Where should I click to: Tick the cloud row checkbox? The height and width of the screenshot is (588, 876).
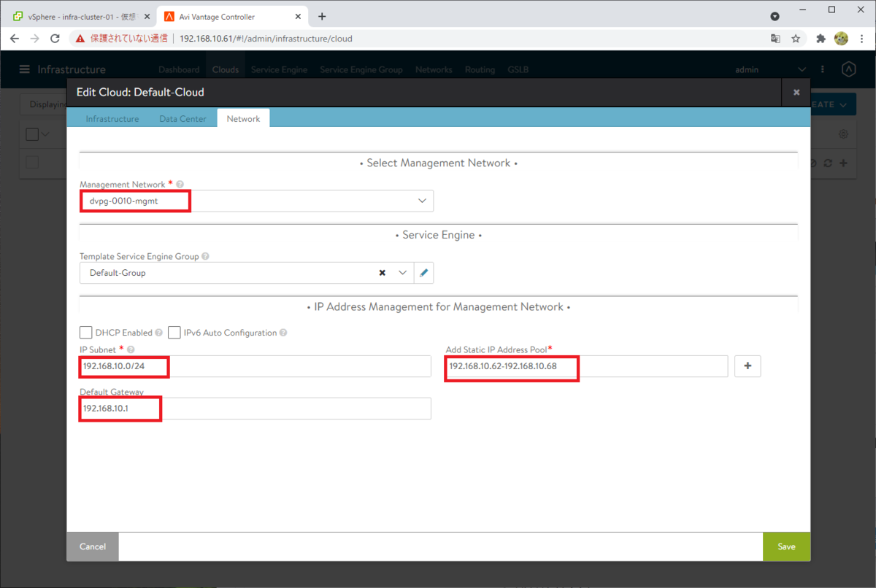(32, 163)
